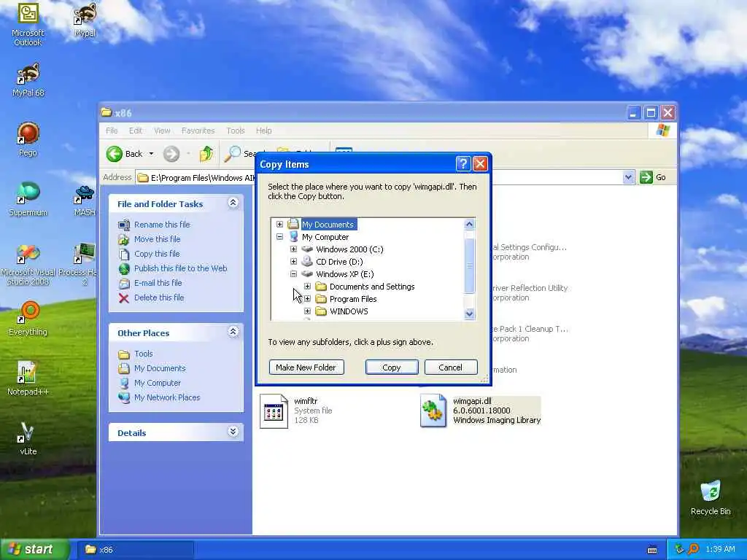Screen dimensions: 747x560
Task: Expand My Documents tree node
Action: pyautogui.click(x=279, y=225)
